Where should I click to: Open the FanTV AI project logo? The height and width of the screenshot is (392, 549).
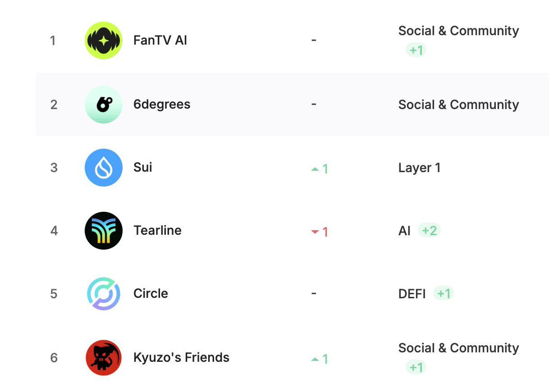(x=104, y=41)
